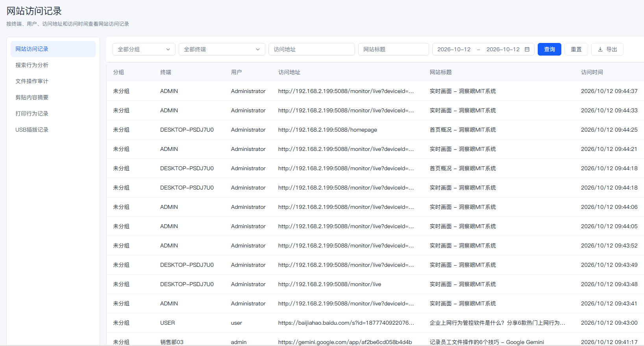This screenshot has width=644, height=346.
Task: Expand the 全部终端 terminal dropdown
Action: pos(222,49)
